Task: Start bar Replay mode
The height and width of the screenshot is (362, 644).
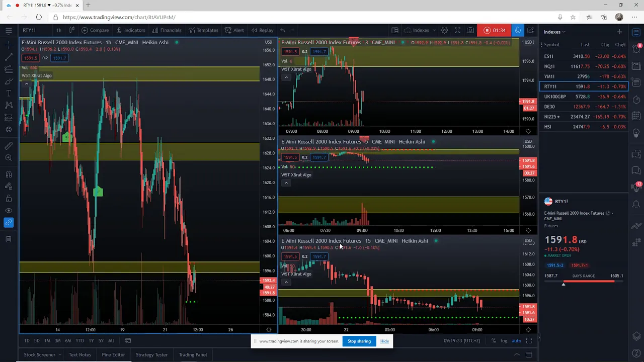Action: click(262, 30)
